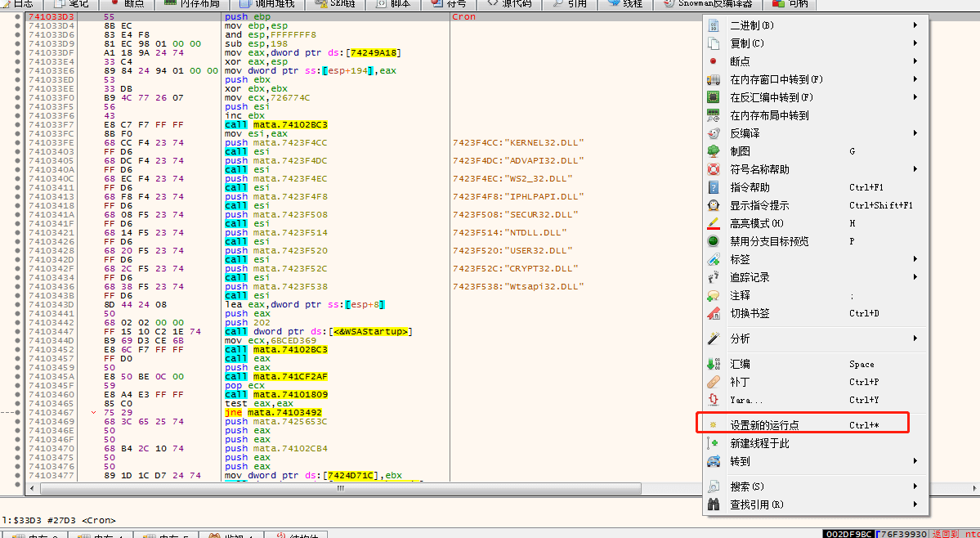Toggle breakpoint dot at address 74103467

click(x=17, y=413)
